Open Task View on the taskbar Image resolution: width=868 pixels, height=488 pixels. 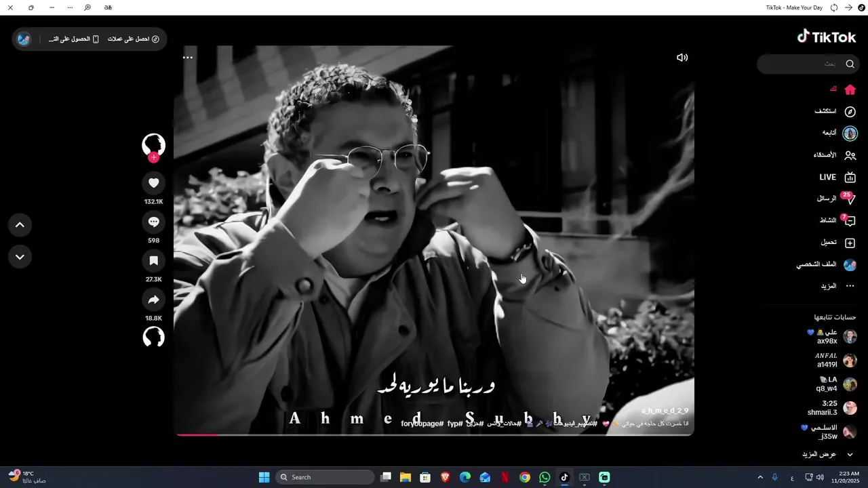click(x=386, y=477)
